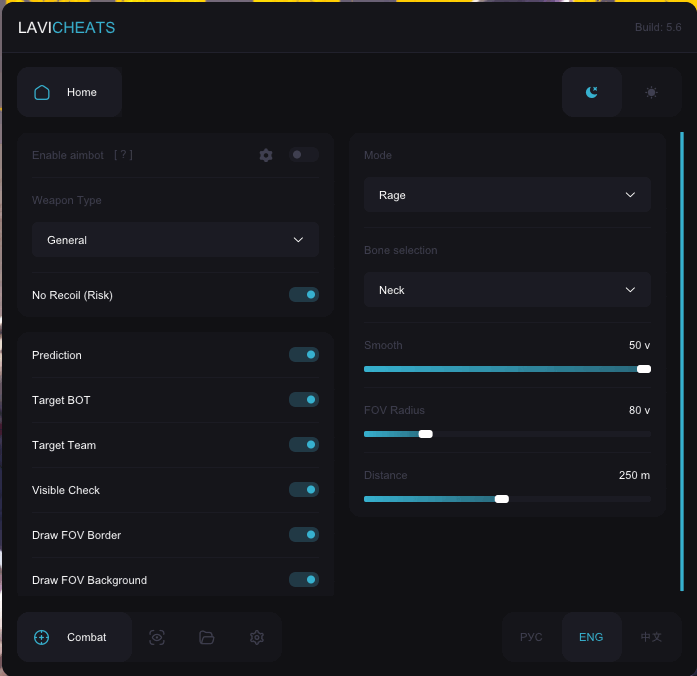Screen dimensions: 697x676
Task: Click the blue vertical scrollbar
Action: tap(682, 361)
